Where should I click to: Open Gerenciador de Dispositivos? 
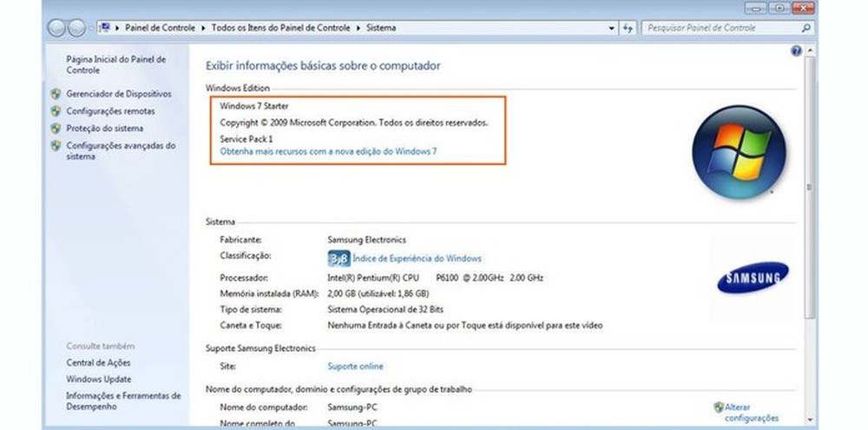pos(118,94)
